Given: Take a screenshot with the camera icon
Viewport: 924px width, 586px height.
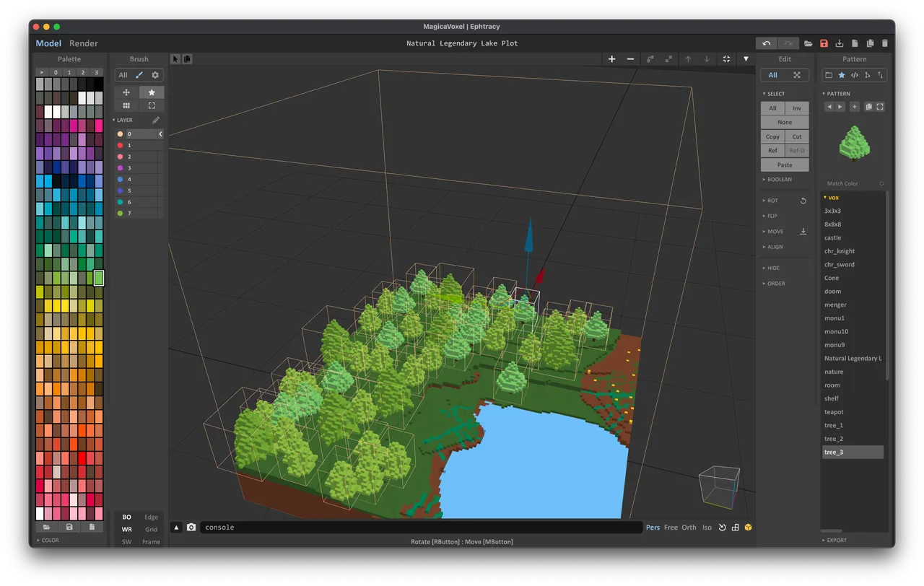Looking at the screenshot, I should tap(191, 528).
